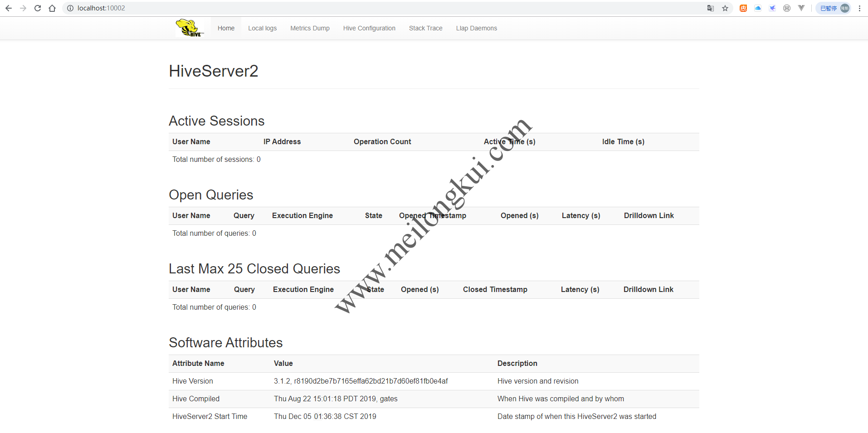The image size is (868, 433).
Task: Click the browser forward arrow
Action: tap(23, 8)
